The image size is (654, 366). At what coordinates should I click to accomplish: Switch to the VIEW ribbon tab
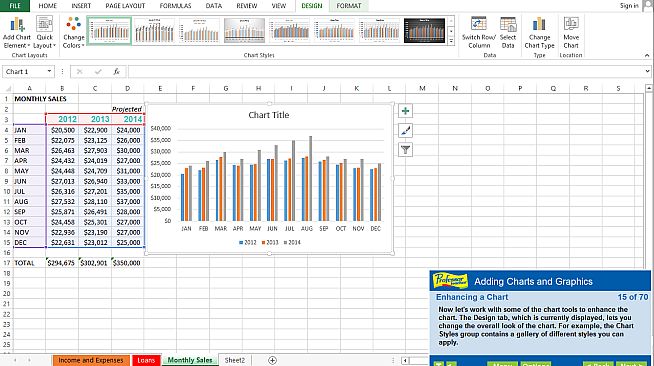279,6
